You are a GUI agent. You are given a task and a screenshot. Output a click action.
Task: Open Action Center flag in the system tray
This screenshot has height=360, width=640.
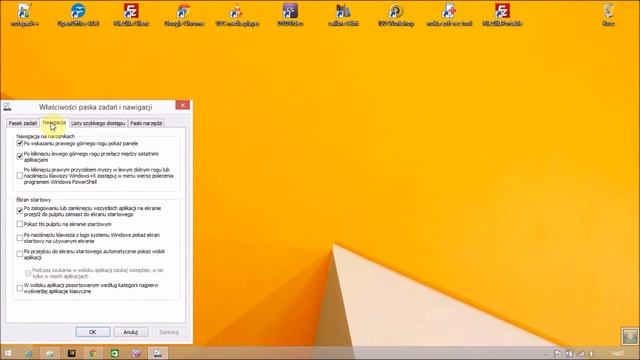[x=558, y=354]
